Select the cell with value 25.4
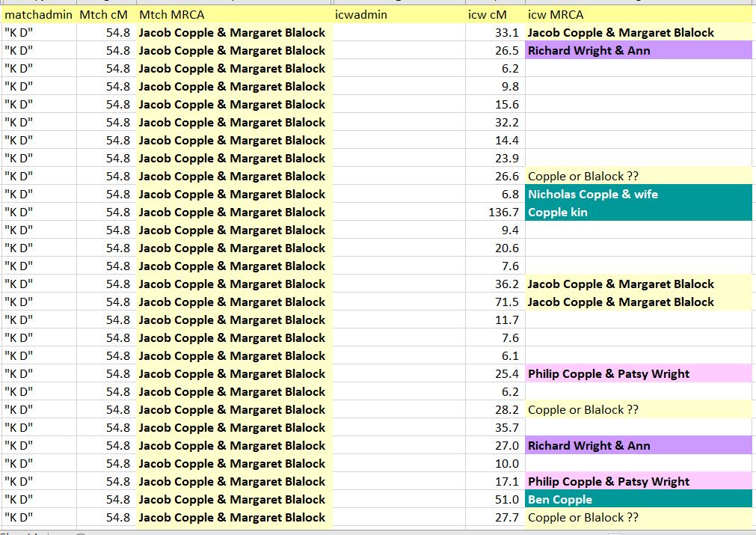 [x=494, y=374]
